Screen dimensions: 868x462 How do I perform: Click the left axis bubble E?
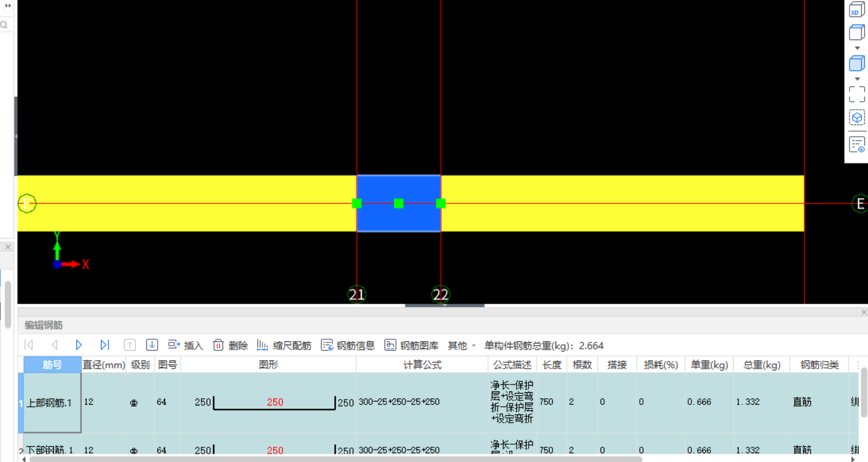[x=27, y=203]
